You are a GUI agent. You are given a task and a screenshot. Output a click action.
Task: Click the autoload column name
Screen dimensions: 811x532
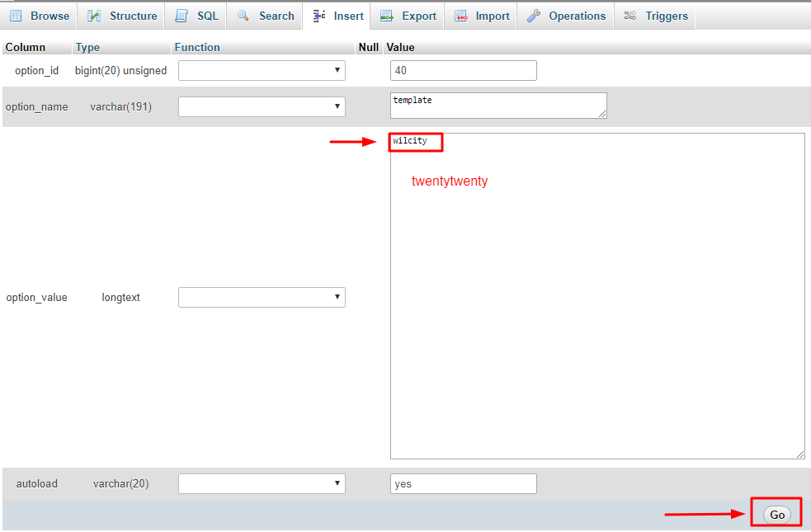click(37, 484)
